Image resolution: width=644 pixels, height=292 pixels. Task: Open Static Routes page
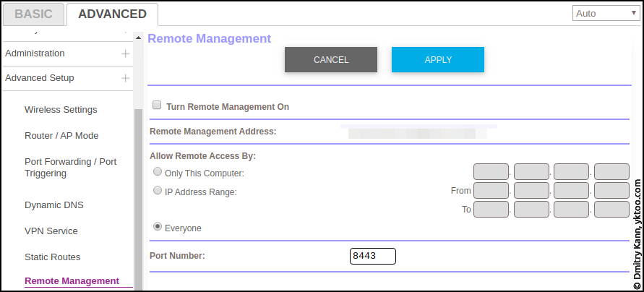click(53, 257)
